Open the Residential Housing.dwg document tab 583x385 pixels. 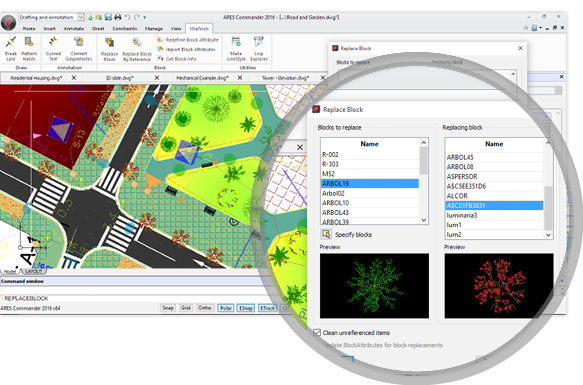(x=36, y=78)
